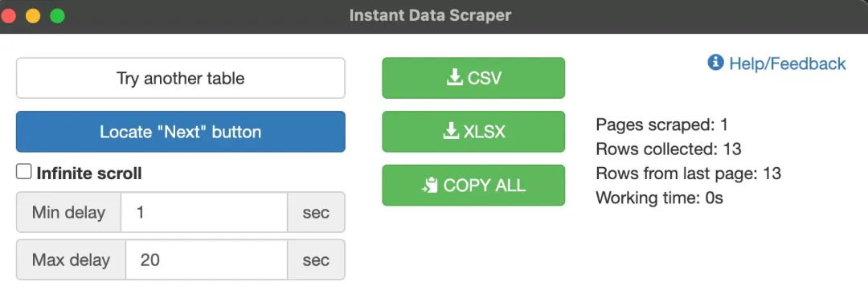The image size is (868, 298).
Task: Click the "Infinite scroll" label text
Action: (x=89, y=173)
